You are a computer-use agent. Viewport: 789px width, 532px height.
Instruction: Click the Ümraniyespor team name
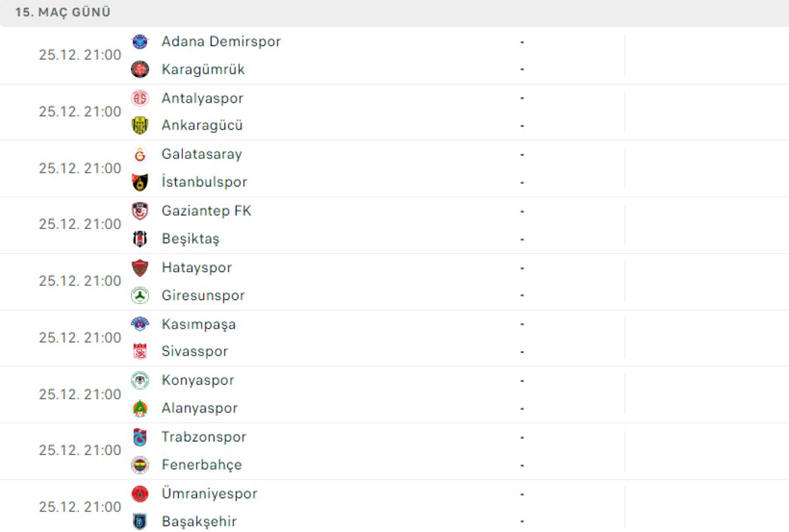point(209,493)
